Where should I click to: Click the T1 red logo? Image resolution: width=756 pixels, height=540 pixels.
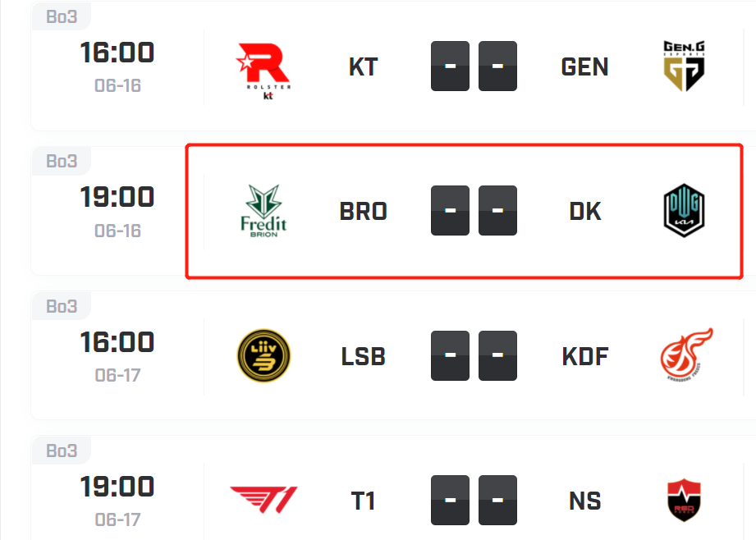point(263,500)
